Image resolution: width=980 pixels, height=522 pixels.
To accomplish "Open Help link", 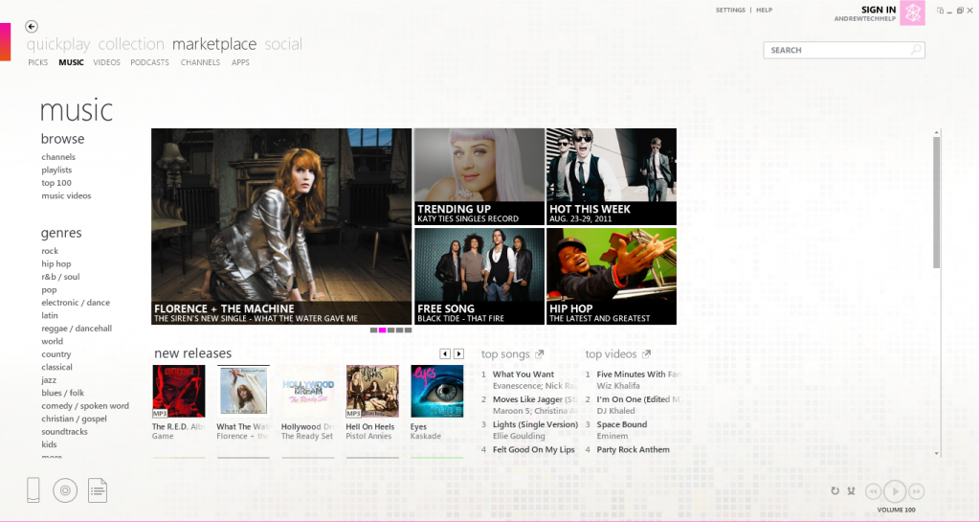I will [x=765, y=10].
